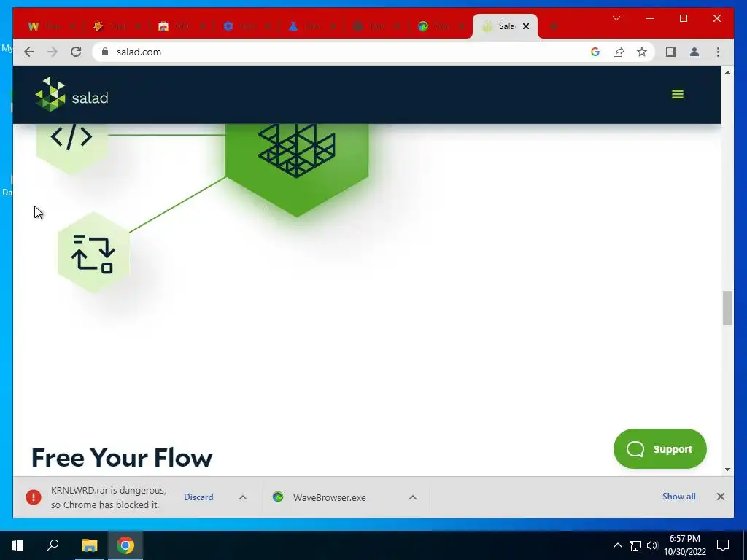This screenshot has width=747, height=560.
Task: Close the active Salad tab
Action: coord(526,26)
